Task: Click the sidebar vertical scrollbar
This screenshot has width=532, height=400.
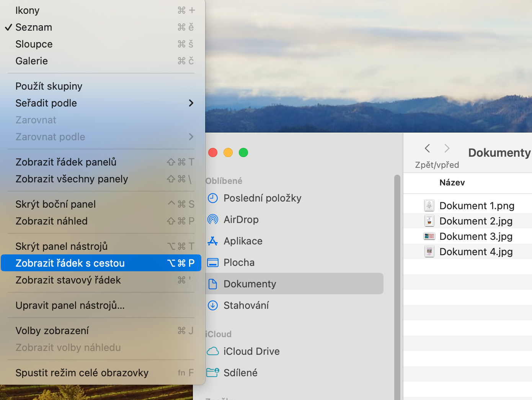Action: pos(397,287)
